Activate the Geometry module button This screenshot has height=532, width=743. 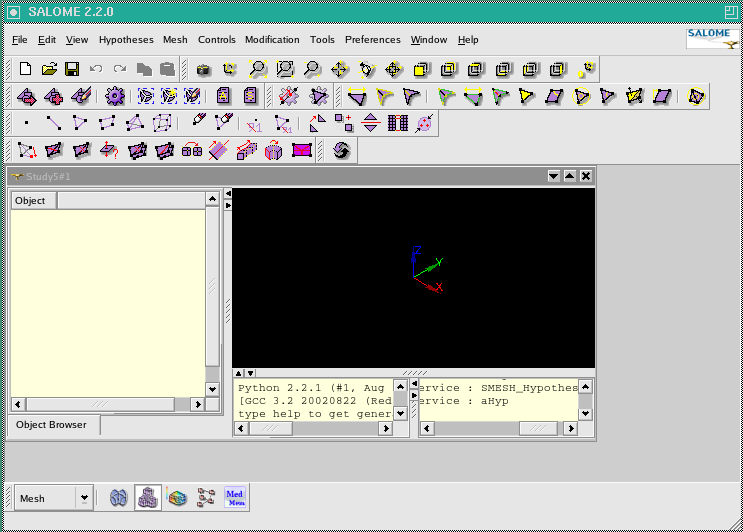(x=118, y=498)
